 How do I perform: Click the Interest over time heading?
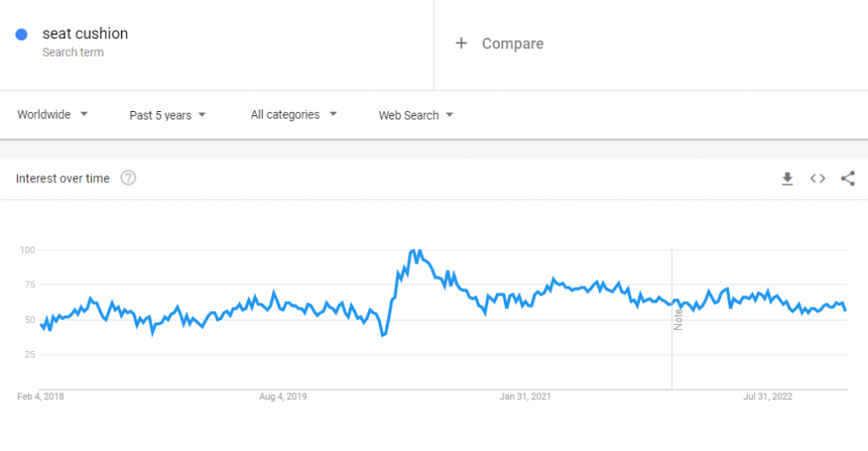(64, 178)
